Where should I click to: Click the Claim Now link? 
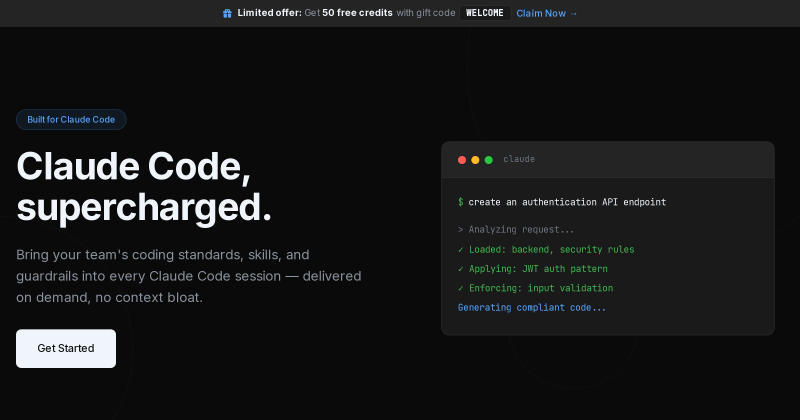(546, 13)
